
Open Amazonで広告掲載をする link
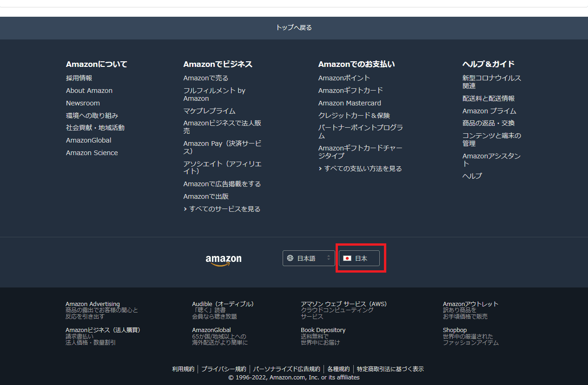tap(222, 184)
